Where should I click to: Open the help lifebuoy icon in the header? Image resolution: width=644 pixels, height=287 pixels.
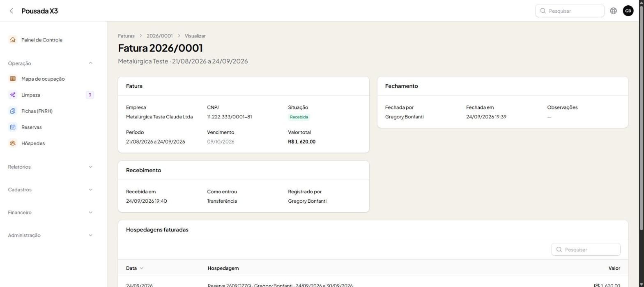pyautogui.click(x=613, y=11)
